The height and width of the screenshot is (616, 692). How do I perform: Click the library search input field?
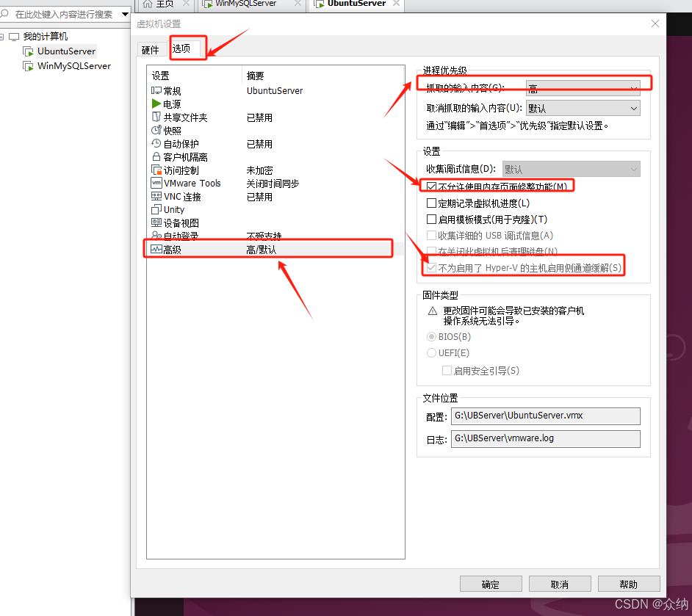tap(64, 14)
